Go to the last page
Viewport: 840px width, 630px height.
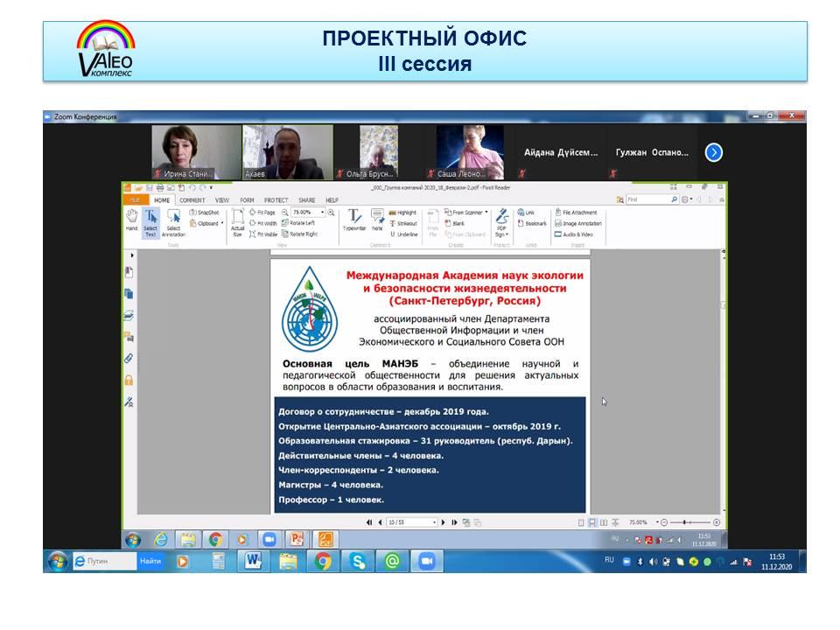tap(454, 522)
